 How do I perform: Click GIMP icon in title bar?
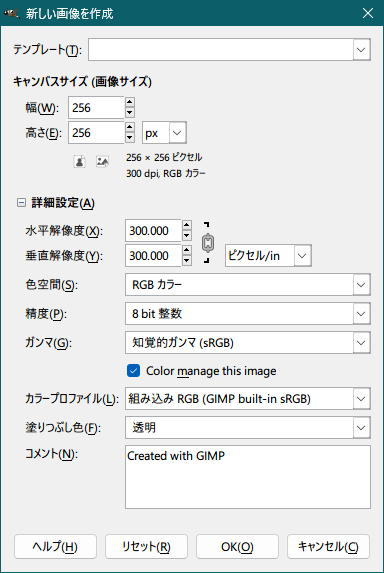(x=11, y=13)
